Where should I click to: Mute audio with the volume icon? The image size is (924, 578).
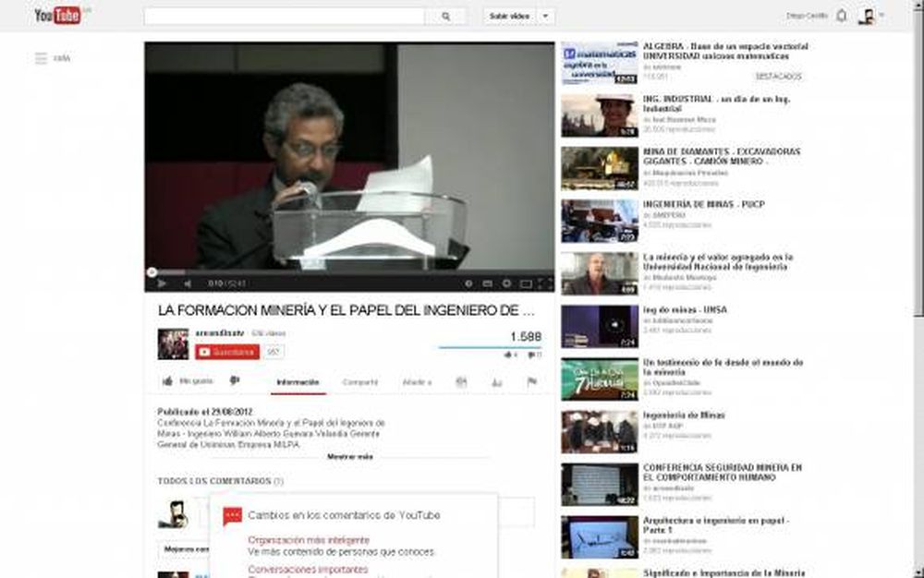point(189,283)
